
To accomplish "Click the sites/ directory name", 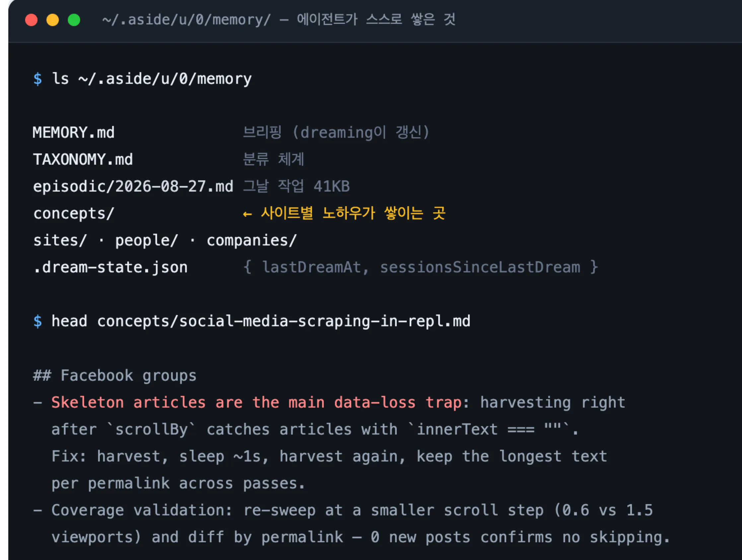I will tap(60, 241).
